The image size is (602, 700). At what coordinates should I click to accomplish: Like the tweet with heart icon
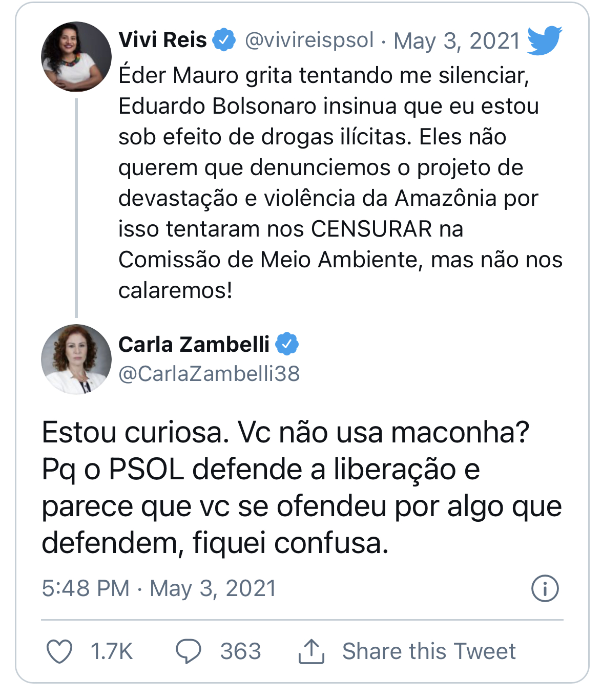point(59,651)
